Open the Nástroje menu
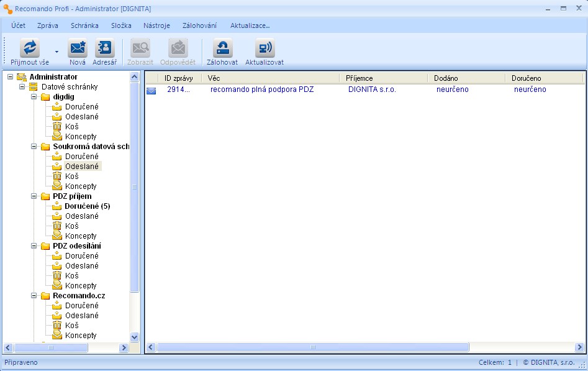This screenshot has height=371, width=588. pos(156,25)
